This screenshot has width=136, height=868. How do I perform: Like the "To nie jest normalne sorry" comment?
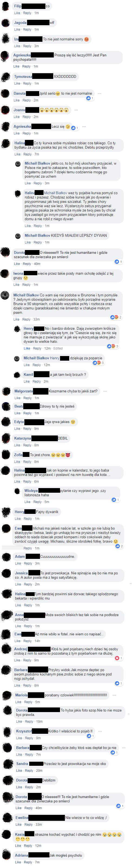[17, 46]
